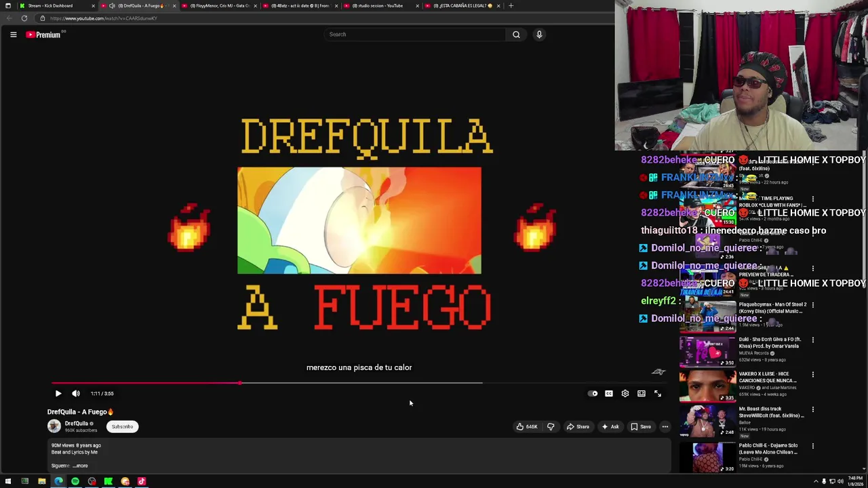Open the MUEVA Records channel name
868x488 pixels.
tap(754, 353)
